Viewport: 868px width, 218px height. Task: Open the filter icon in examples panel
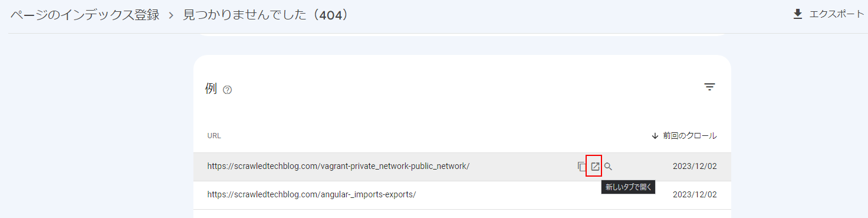click(x=709, y=87)
